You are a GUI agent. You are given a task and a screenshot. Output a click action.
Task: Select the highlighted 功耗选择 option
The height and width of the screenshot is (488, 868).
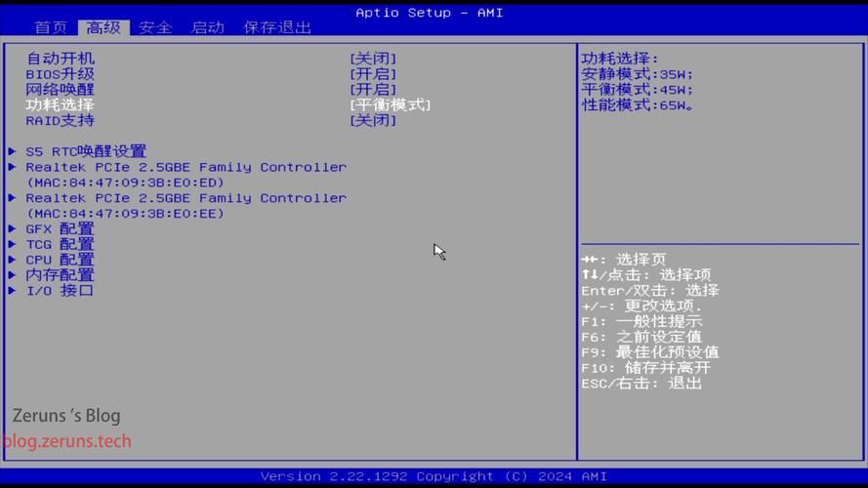pos(61,104)
